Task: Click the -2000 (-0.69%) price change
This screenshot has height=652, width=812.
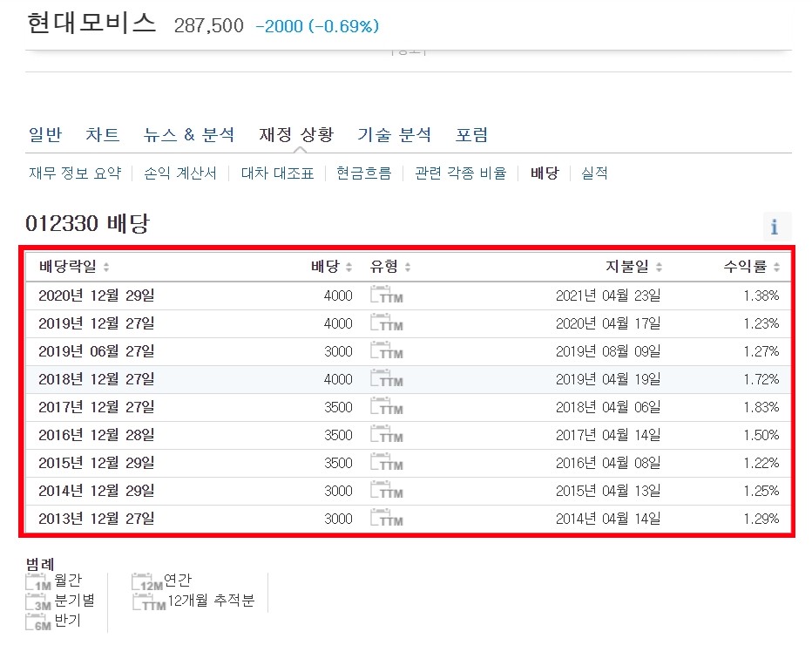Action: tap(317, 26)
